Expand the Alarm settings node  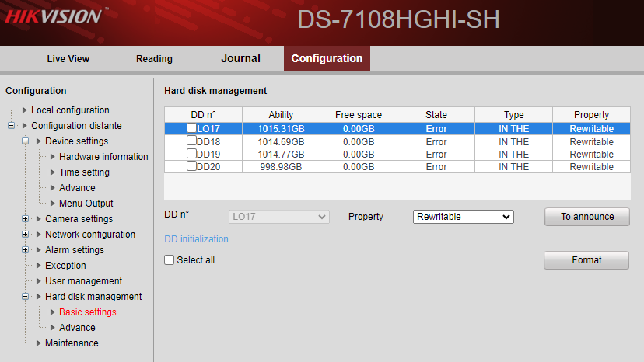(x=26, y=250)
